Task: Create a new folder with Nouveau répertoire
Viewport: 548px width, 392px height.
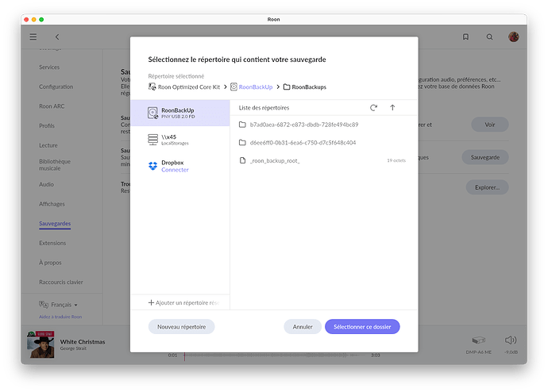Action: pyautogui.click(x=181, y=327)
